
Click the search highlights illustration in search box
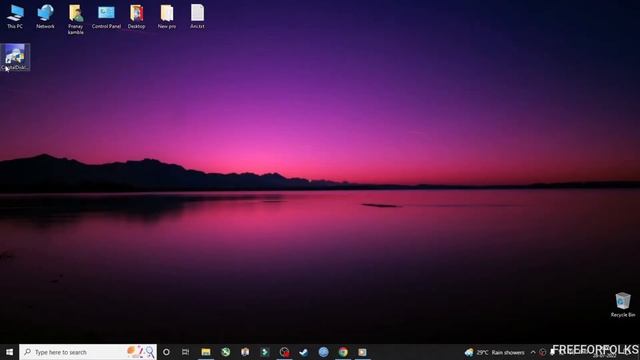[x=141, y=351]
